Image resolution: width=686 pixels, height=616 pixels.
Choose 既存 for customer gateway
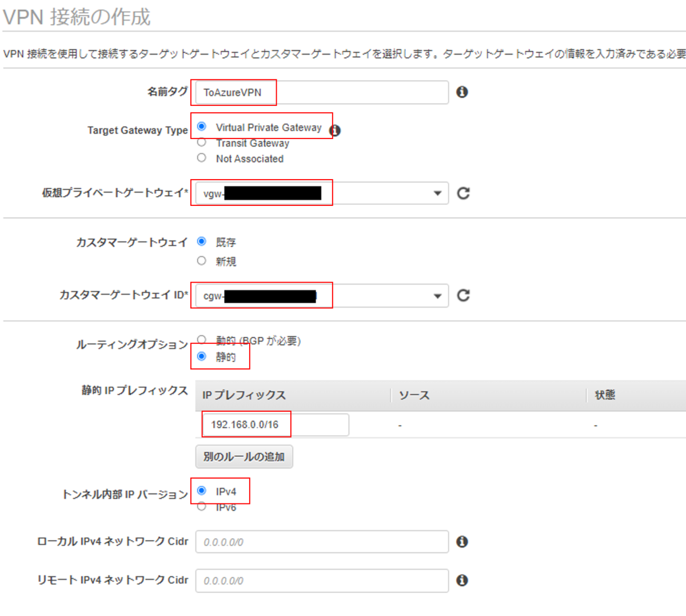[x=201, y=241]
